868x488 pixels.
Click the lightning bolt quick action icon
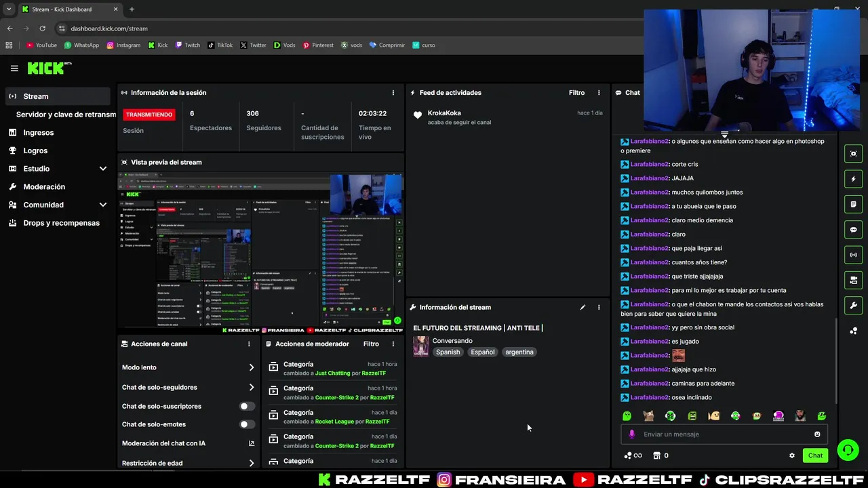[854, 179]
